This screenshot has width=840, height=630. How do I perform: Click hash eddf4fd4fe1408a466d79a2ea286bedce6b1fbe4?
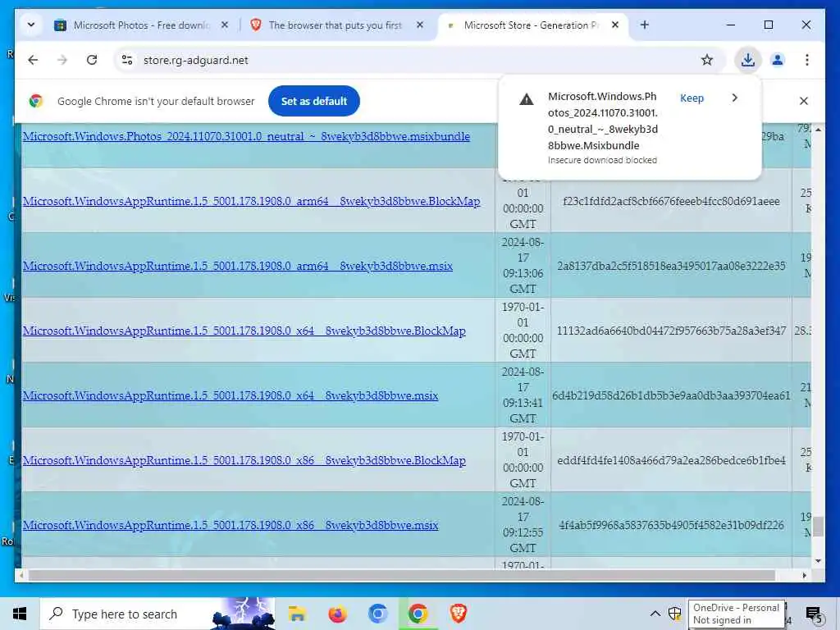coord(671,460)
